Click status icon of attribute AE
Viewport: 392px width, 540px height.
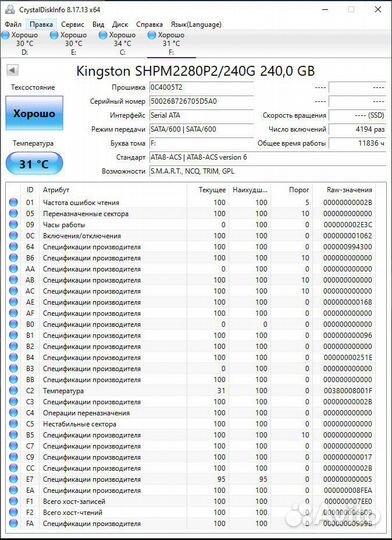pyautogui.click(x=13, y=302)
